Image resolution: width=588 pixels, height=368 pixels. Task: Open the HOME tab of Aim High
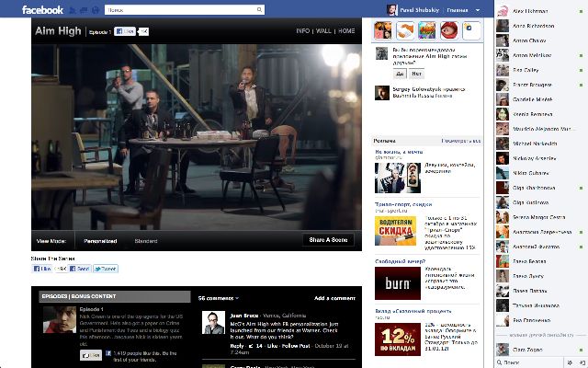pyautogui.click(x=346, y=30)
